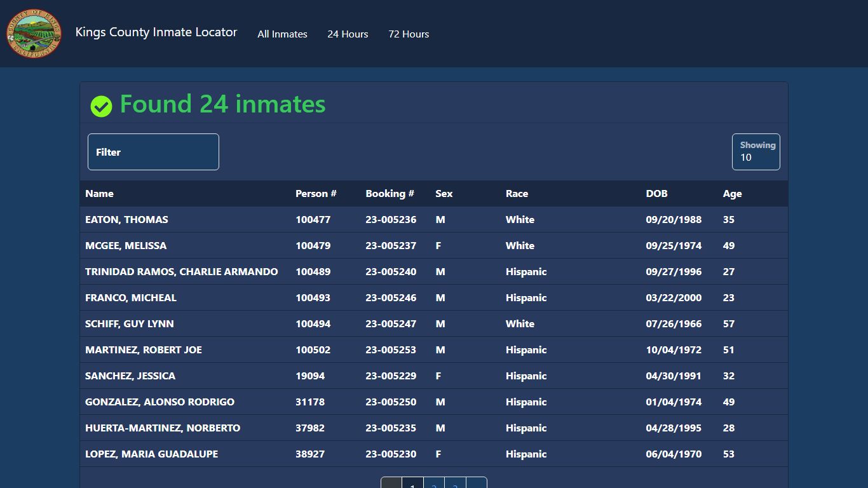Open the 24 Hours inmate list
The height and width of the screenshot is (488, 868).
tap(348, 34)
